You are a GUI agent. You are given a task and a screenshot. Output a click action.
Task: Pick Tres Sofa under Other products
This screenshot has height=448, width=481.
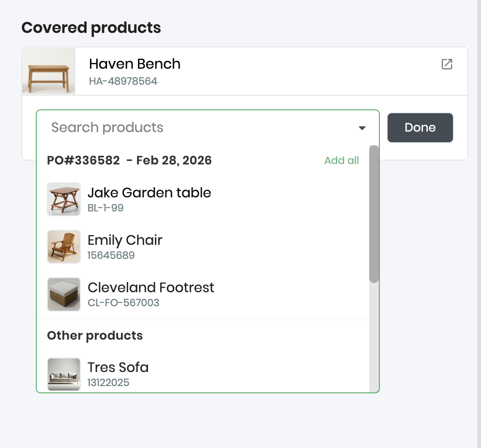pyautogui.click(x=118, y=368)
